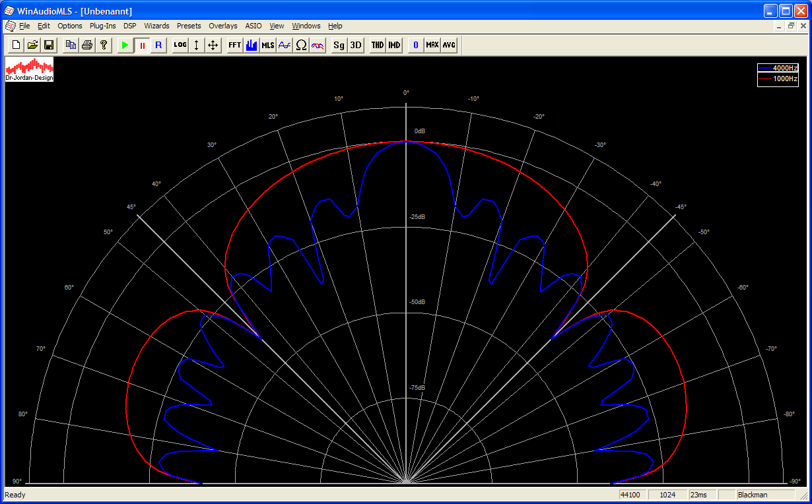Toggle the blue spectrum bars view

click(x=252, y=45)
